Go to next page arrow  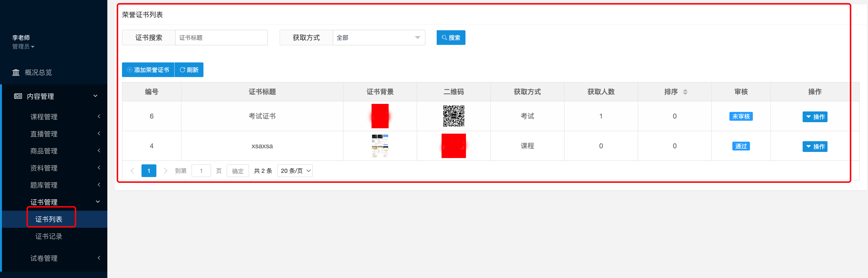point(165,171)
